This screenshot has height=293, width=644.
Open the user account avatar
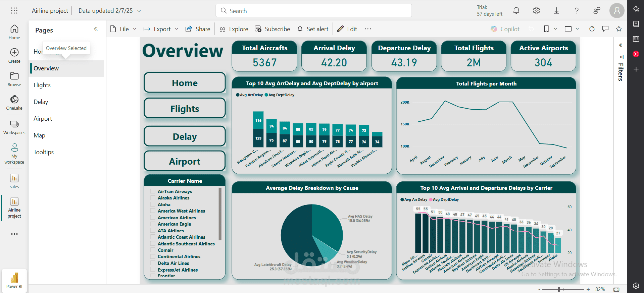click(x=617, y=11)
